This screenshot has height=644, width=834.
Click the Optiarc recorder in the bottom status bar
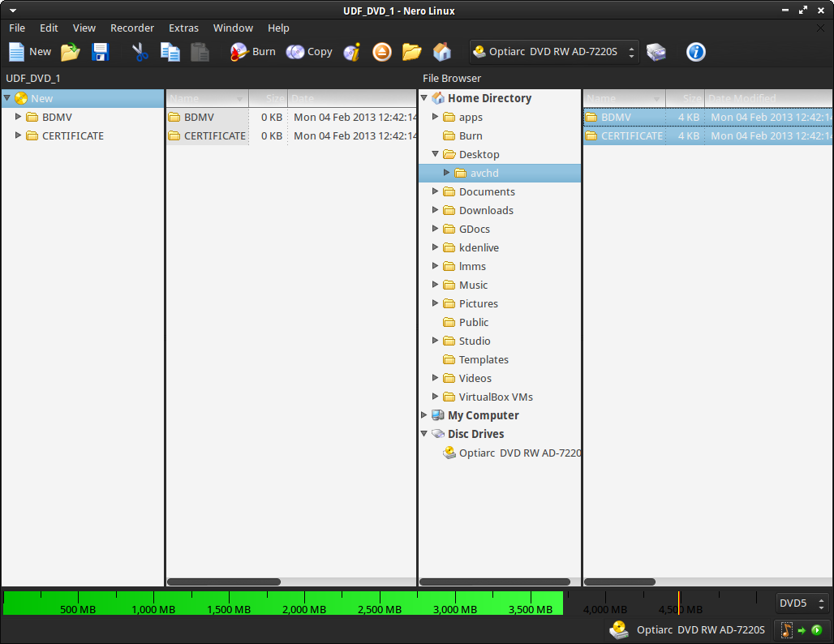[687, 629]
